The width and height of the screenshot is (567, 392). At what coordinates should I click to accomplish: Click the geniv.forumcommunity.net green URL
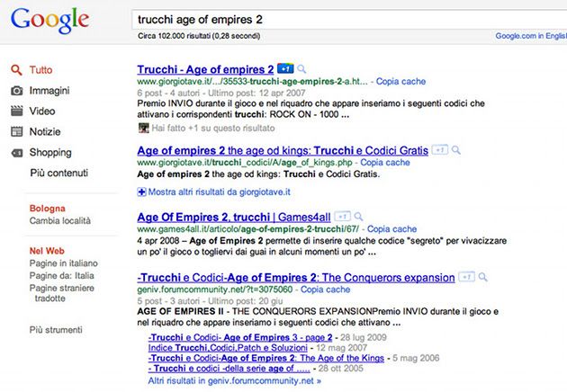click(215, 290)
